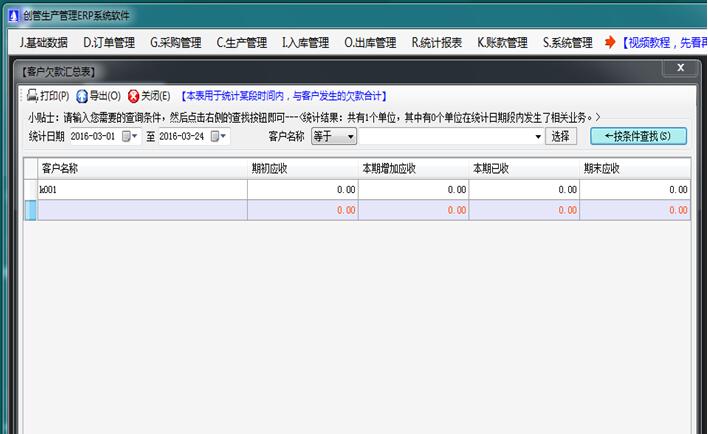The width and height of the screenshot is (708, 434).
Task: Open the R.统计报表 menu
Action: [438, 43]
